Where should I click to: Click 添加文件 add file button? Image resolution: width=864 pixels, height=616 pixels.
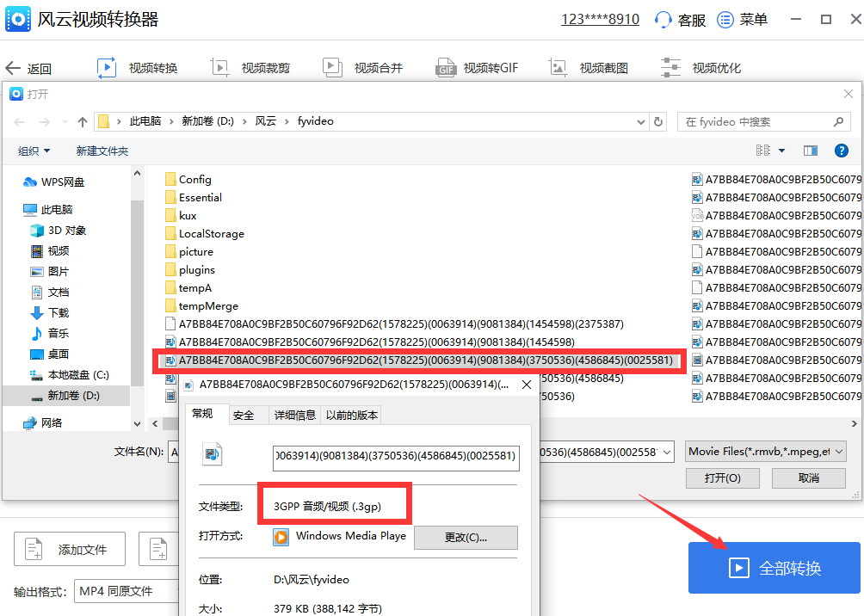pos(70,550)
